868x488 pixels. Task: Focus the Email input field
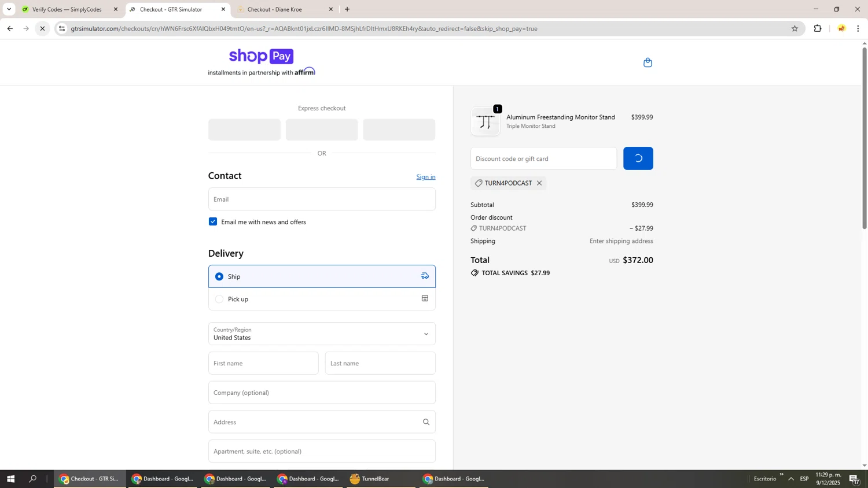[x=322, y=199]
